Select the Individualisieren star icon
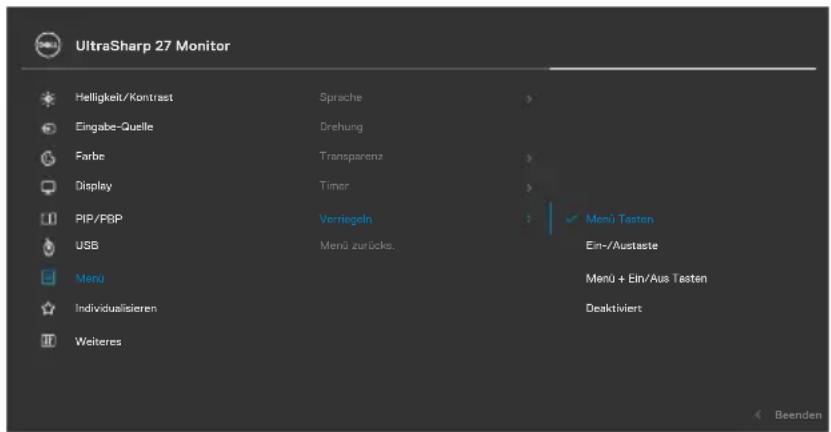 (x=48, y=308)
